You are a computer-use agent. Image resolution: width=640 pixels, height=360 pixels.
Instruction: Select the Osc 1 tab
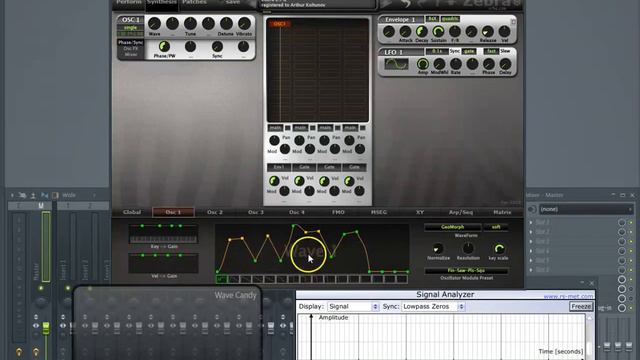click(173, 212)
